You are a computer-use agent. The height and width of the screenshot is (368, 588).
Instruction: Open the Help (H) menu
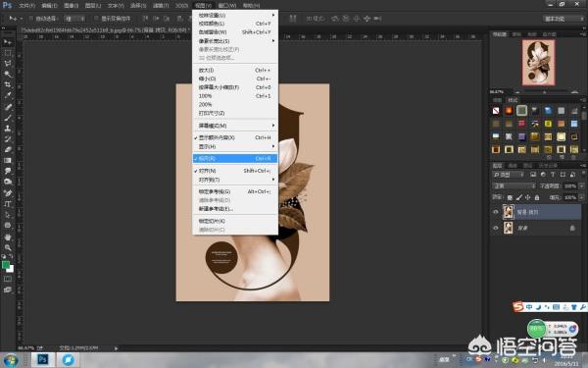251,6
